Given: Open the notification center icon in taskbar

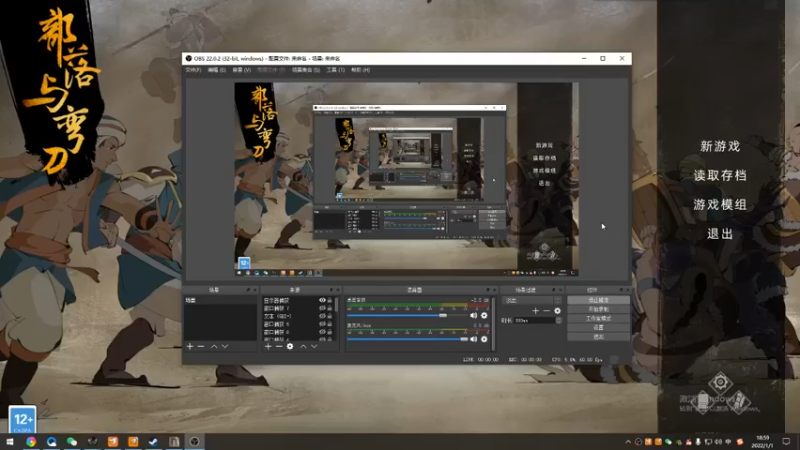Looking at the screenshot, I should [x=786, y=441].
